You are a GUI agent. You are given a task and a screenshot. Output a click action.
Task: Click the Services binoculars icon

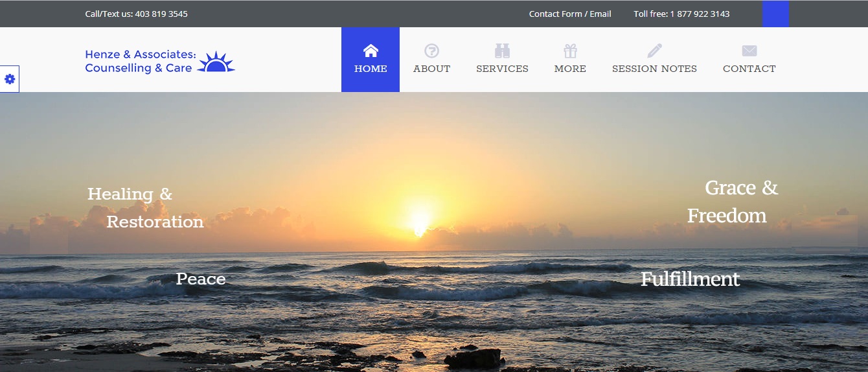point(502,51)
